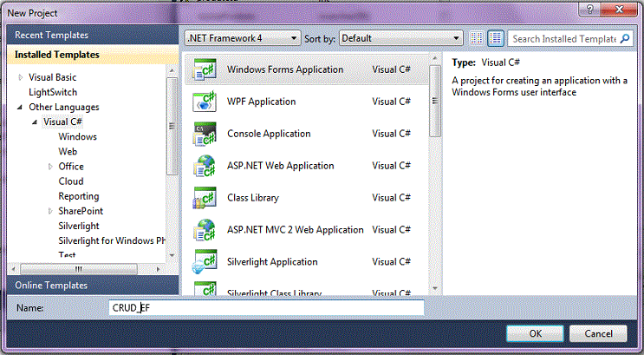Open the .NET Framework 4 dropdown
Viewport: 644px width, 355px height.
click(243, 38)
